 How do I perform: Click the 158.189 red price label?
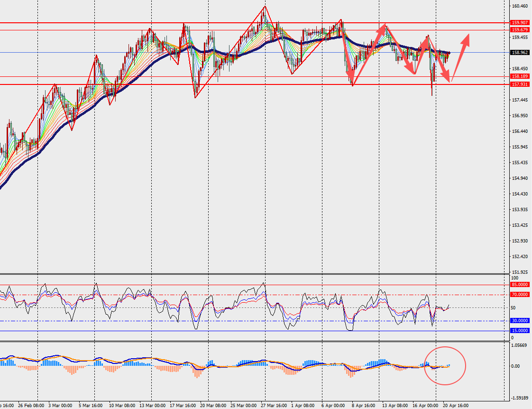(520, 76)
